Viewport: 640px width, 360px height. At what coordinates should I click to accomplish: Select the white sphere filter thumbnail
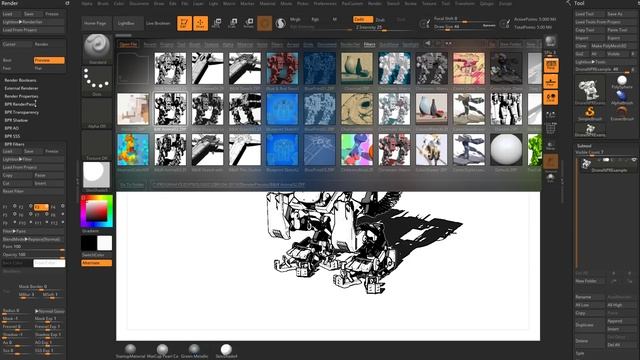pos(506,149)
